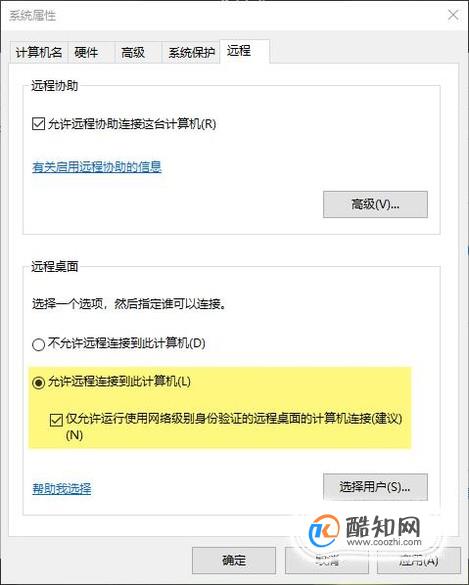Go to the 系统保护 tab

[x=191, y=52]
